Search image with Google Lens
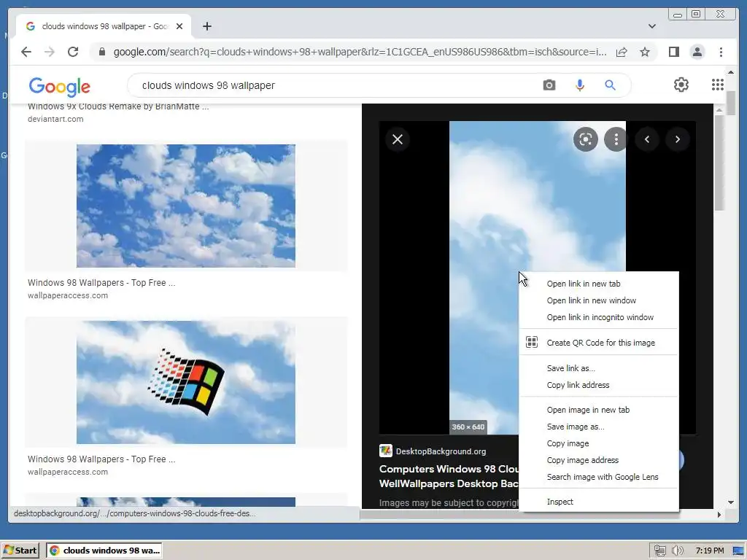 (598, 477)
